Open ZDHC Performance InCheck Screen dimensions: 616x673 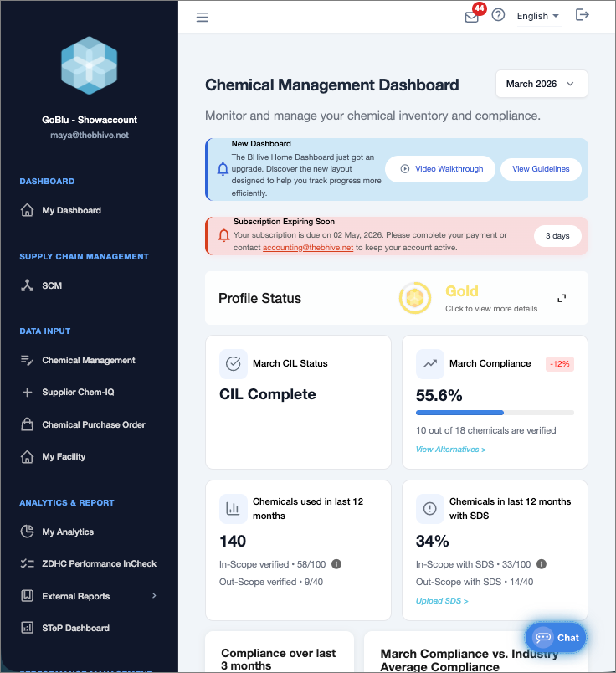(99, 563)
